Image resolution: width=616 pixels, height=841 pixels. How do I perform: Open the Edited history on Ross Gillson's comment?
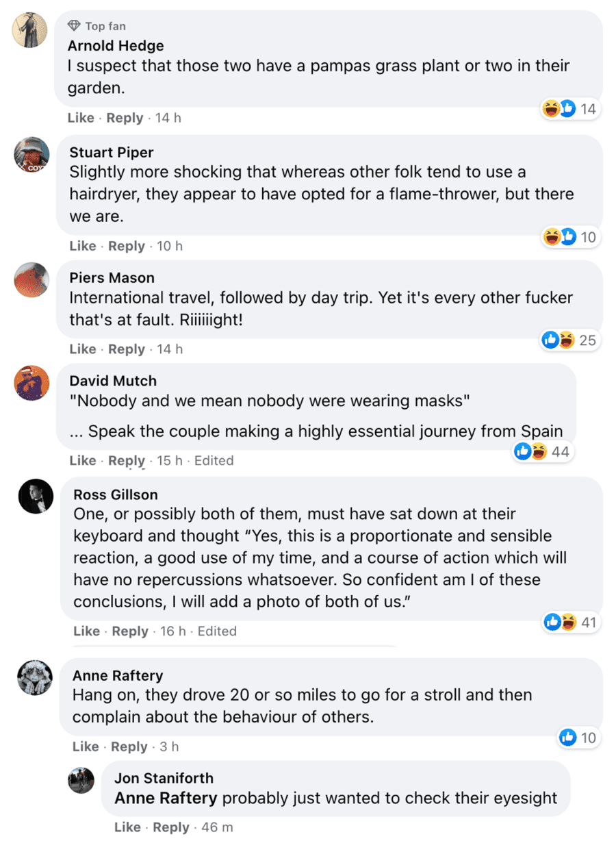(x=217, y=631)
